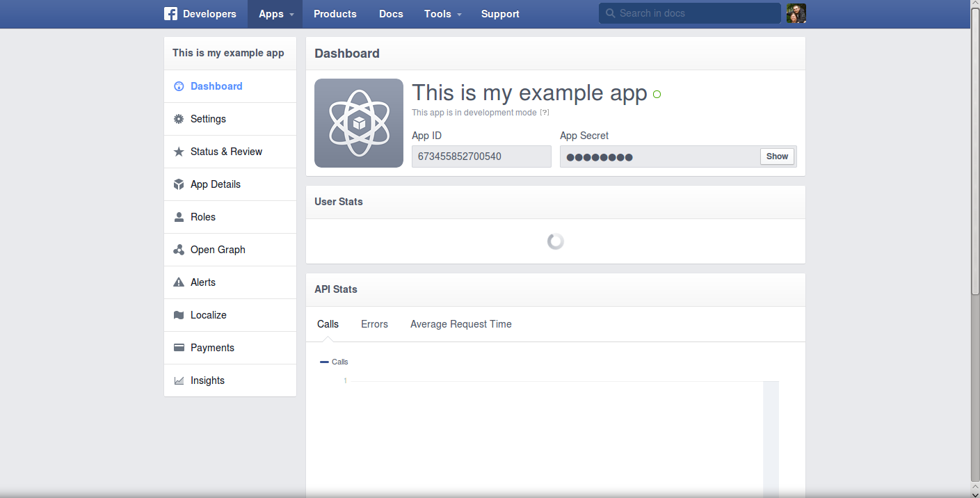Click the Settings gear icon

pos(179,119)
